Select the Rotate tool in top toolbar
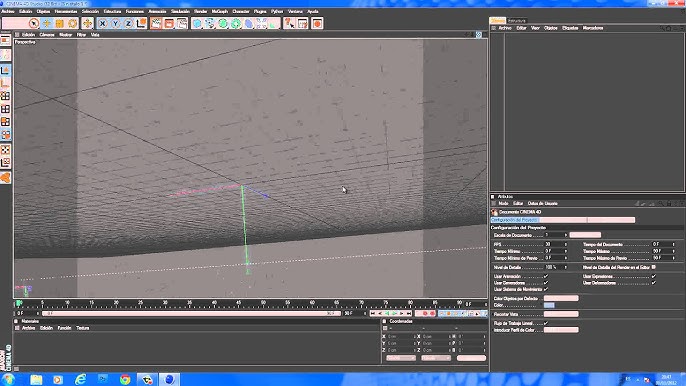This screenshot has width=686, height=386. [73, 23]
